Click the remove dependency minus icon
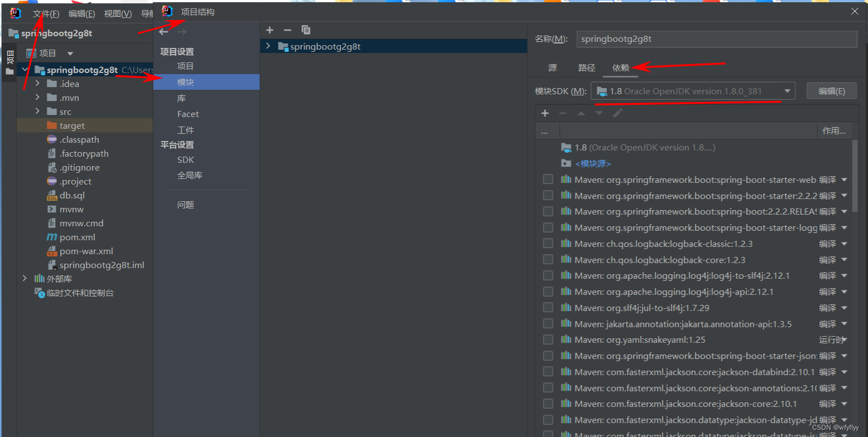The image size is (868, 437). pos(563,113)
